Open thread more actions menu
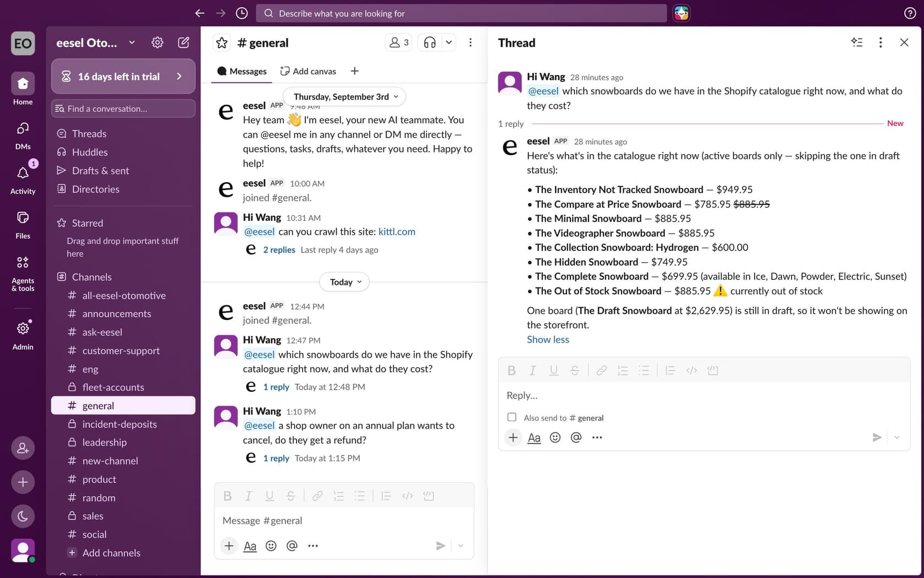This screenshot has width=924, height=578. (x=881, y=42)
